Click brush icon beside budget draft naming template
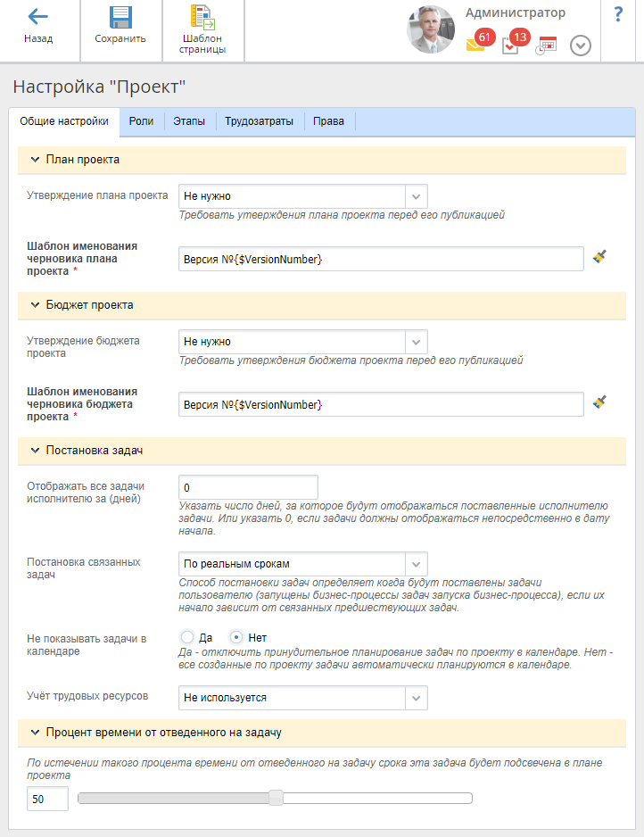 coord(600,403)
